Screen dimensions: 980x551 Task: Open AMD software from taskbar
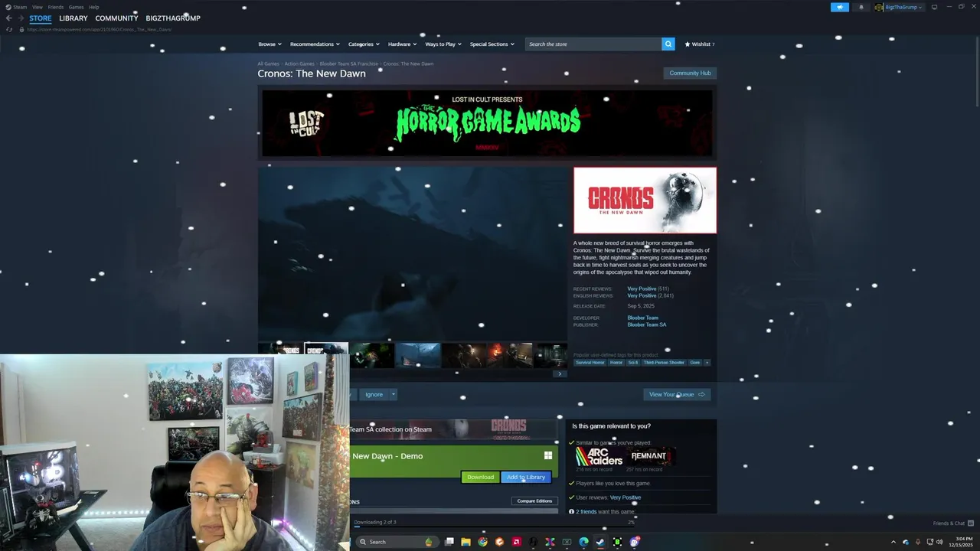point(517,542)
